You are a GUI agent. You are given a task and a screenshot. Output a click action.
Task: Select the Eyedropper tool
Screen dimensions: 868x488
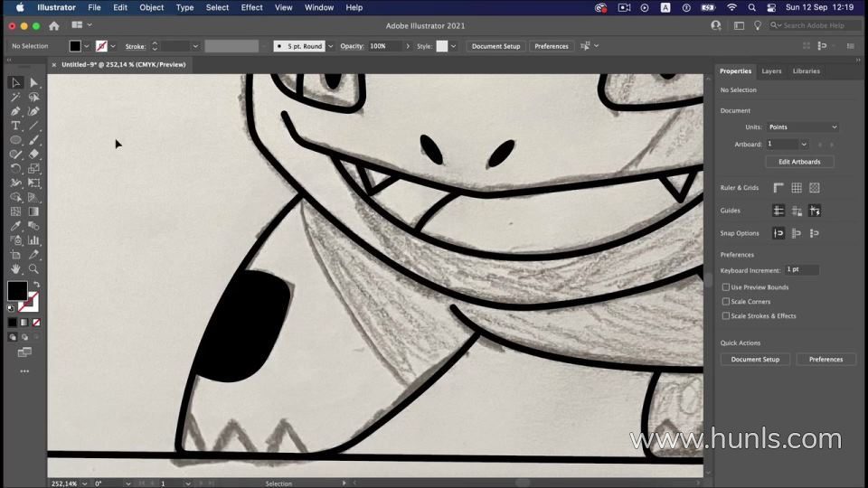pos(15,226)
